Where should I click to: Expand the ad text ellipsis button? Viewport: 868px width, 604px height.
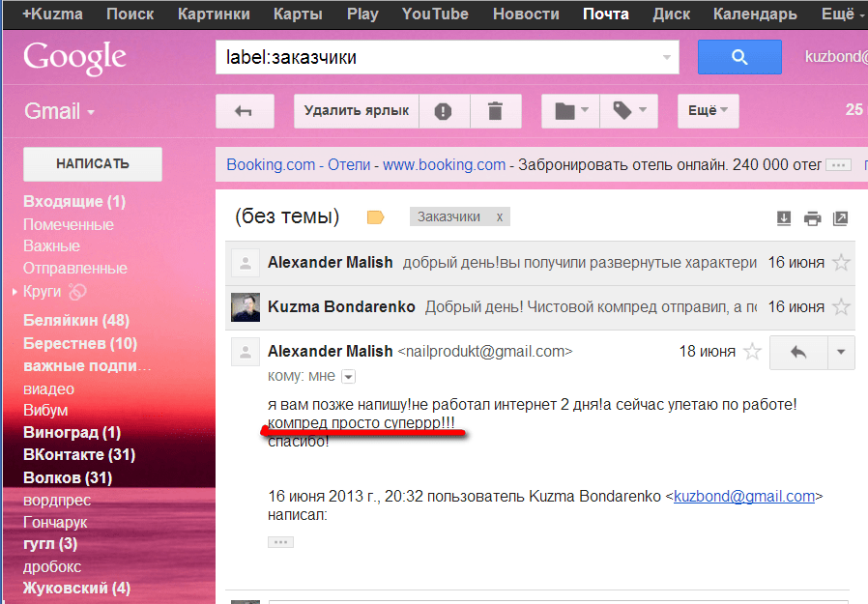click(838, 165)
